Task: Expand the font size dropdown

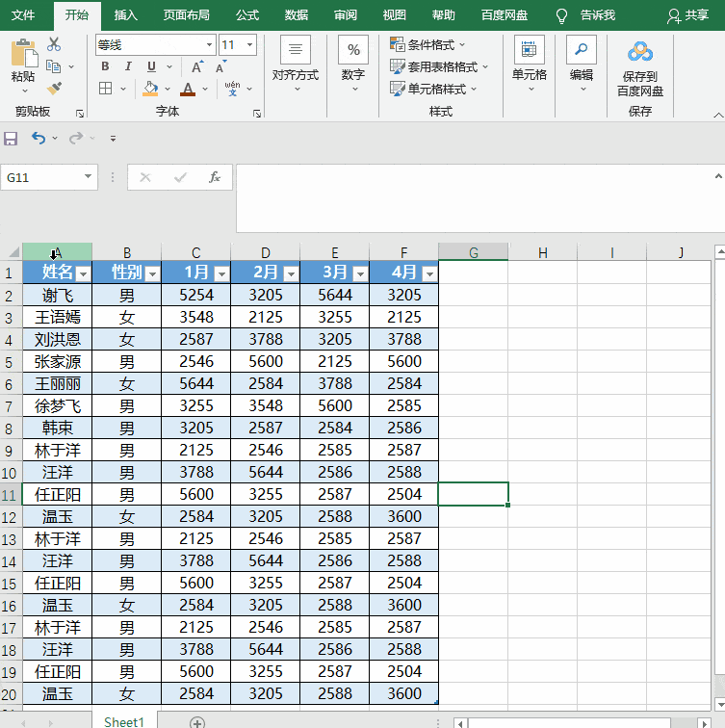Action: (x=250, y=45)
